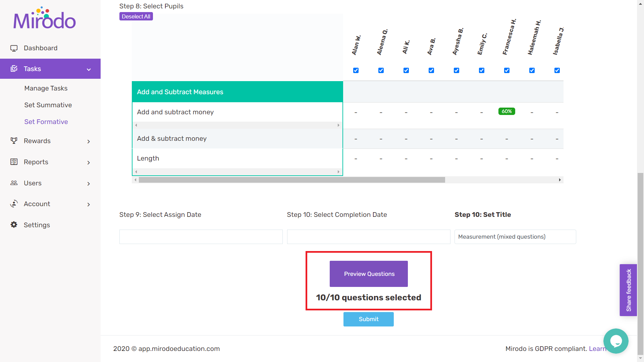Screen dimensions: 644x362
Task: Click Preview Questions button
Action: 369,274
